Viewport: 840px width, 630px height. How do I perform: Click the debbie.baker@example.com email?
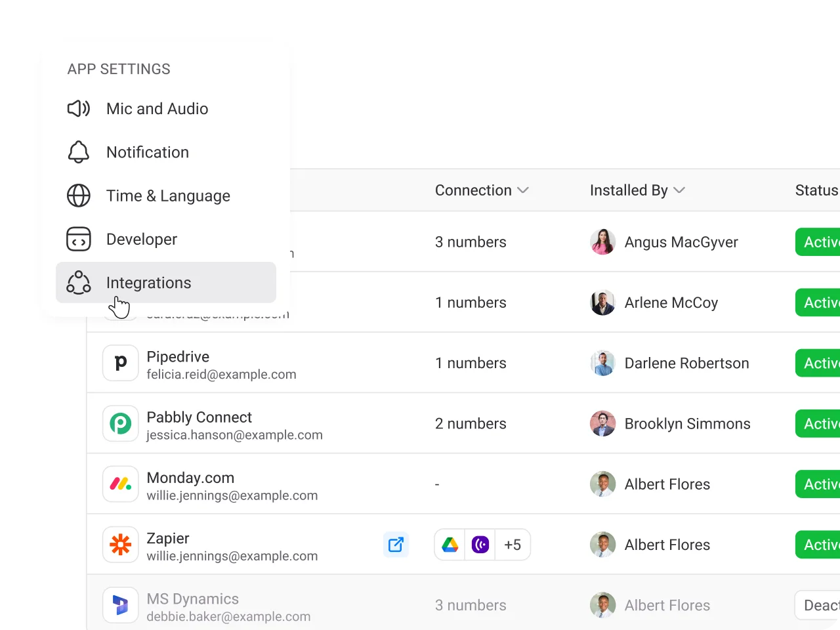(x=228, y=617)
